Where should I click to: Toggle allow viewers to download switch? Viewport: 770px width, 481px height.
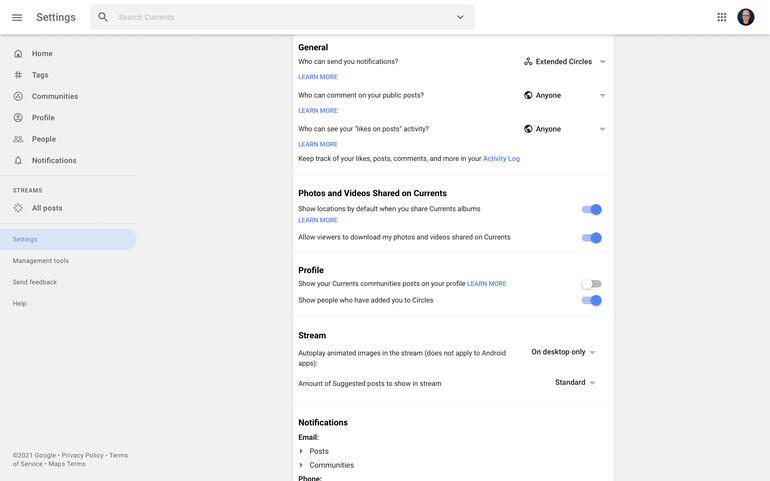point(592,238)
